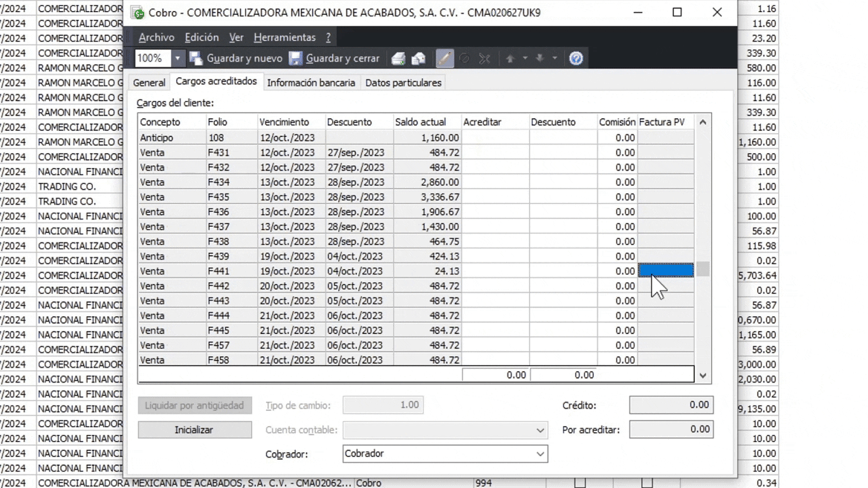Image resolution: width=868 pixels, height=488 pixels.
Task: Open the Archivo menu
Action: [x=157, y=37]
